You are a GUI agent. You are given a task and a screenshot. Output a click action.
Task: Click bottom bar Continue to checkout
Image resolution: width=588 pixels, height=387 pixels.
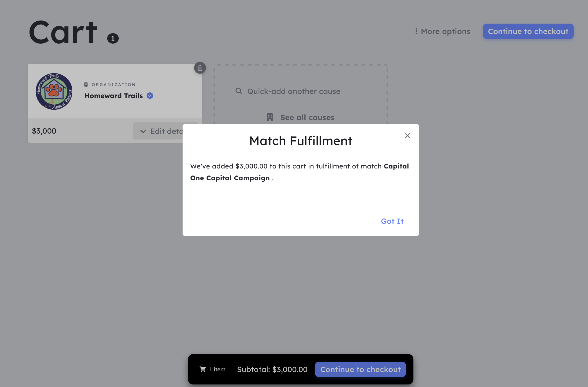(x=360, y=369)
